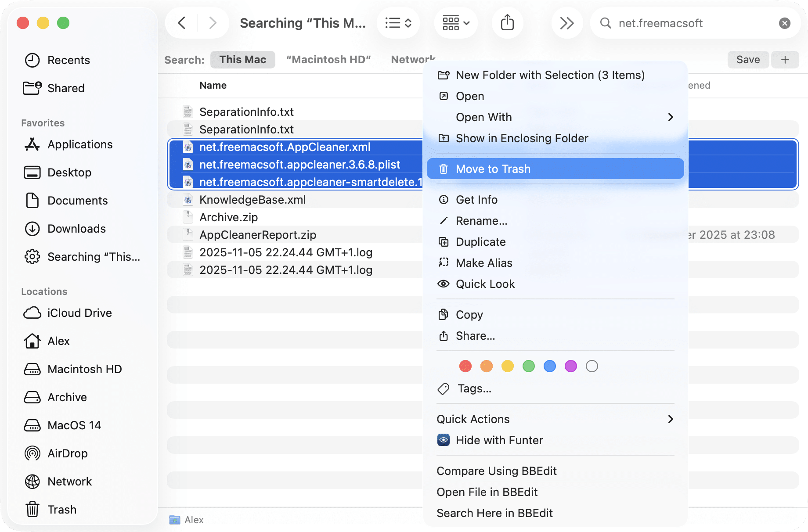Select net.freemacsoft.AppCleaner.xml file row
The height and width of the screenshot is (532, 808).
295,147
